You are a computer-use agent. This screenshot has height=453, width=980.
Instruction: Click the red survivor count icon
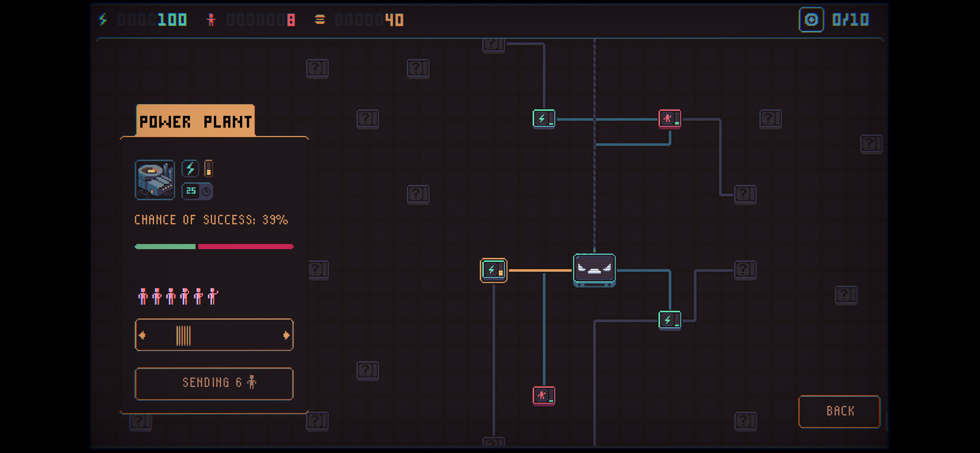pos(211,19)
